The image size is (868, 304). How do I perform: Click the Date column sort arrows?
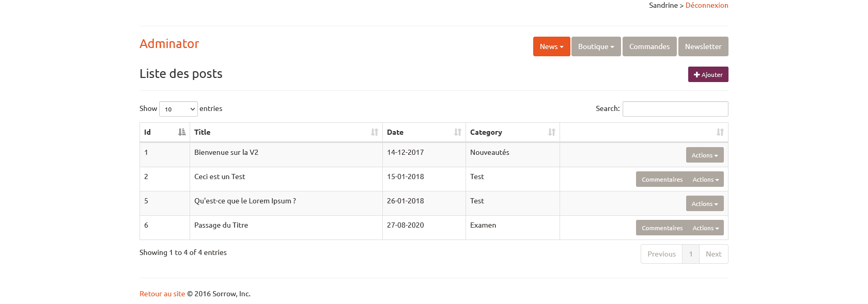click(458, 132)
